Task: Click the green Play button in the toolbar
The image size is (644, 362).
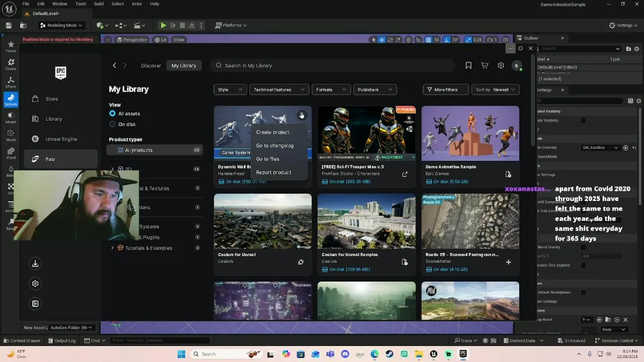Action: click(x=164, y=25)
